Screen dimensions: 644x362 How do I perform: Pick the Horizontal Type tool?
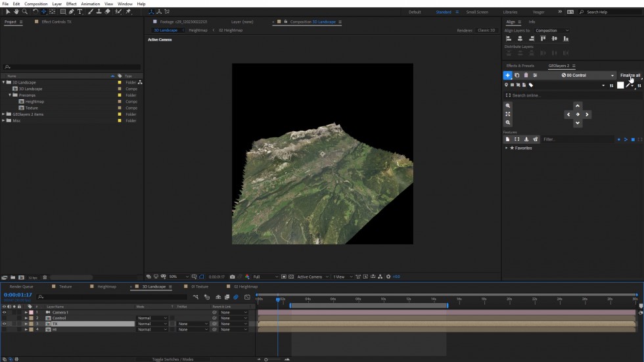(x=80, y=11)
